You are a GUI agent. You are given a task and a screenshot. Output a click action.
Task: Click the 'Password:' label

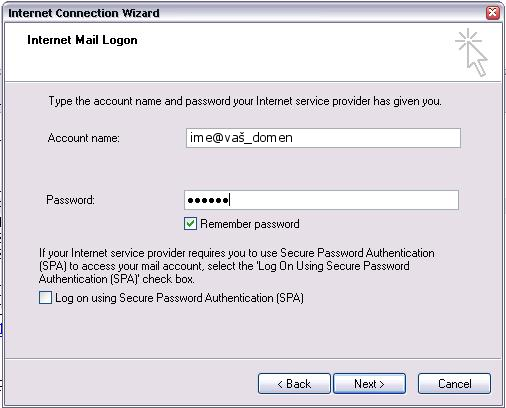(x=70, y=200)
